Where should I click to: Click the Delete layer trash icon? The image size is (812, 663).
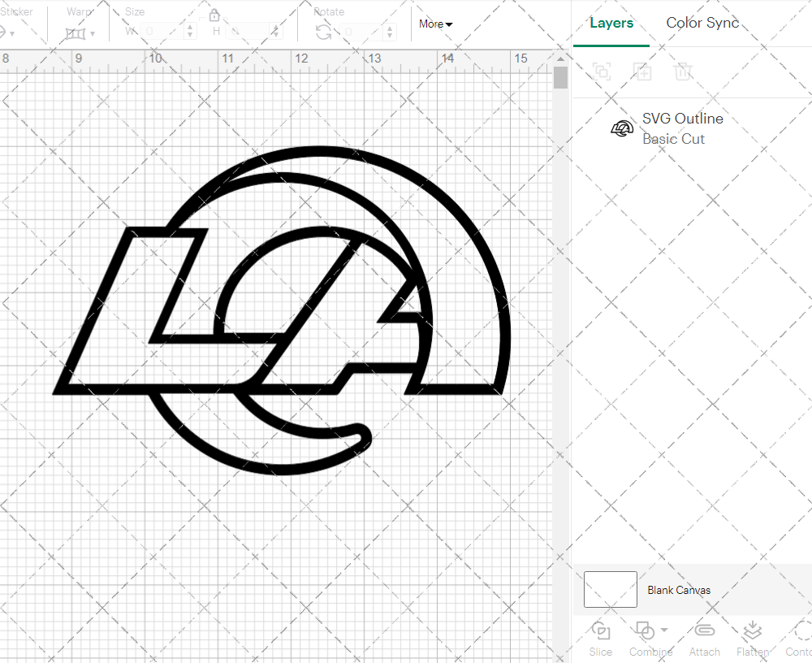tap(683, 71)
